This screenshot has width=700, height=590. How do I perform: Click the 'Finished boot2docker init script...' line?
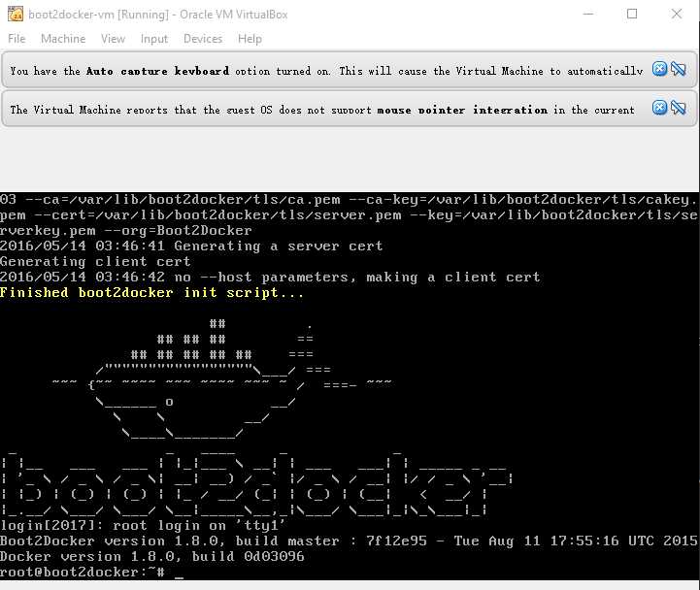pyautogui.click(x=151, y=293)
